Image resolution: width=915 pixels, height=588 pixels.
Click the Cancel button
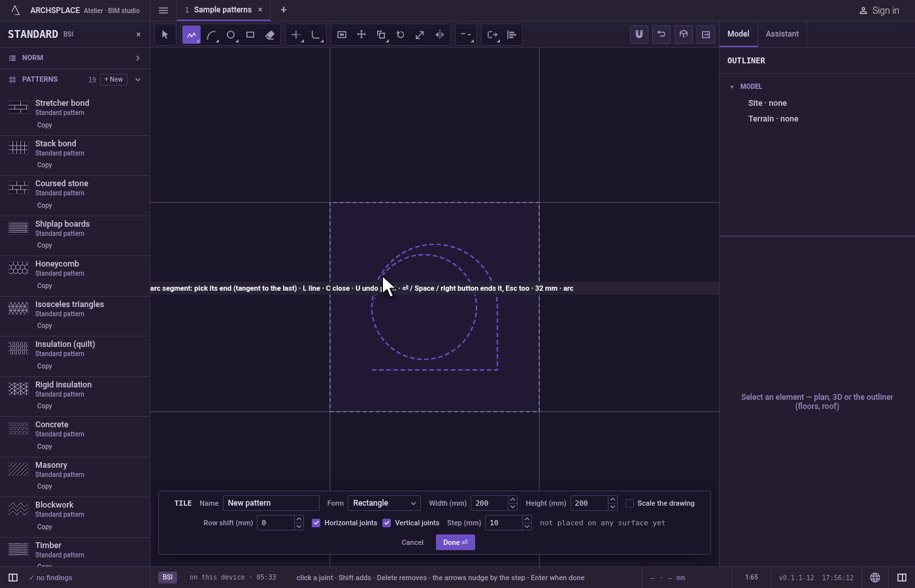click(412, 542)
